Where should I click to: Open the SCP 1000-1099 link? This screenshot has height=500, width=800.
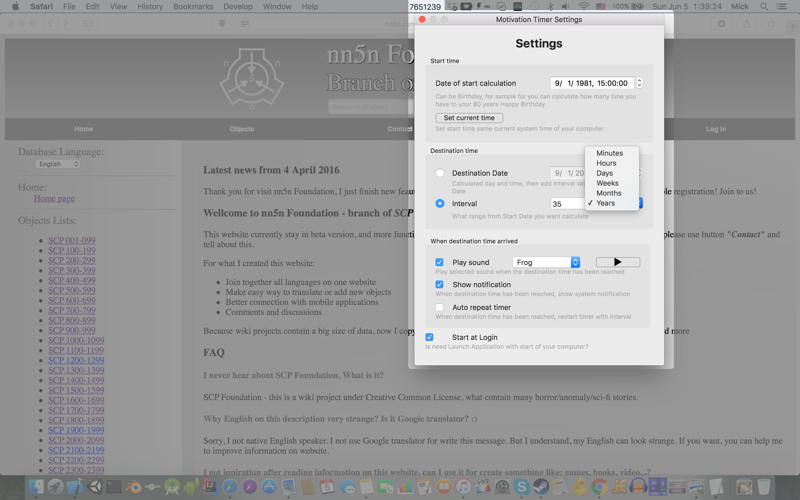click(77, 340)
